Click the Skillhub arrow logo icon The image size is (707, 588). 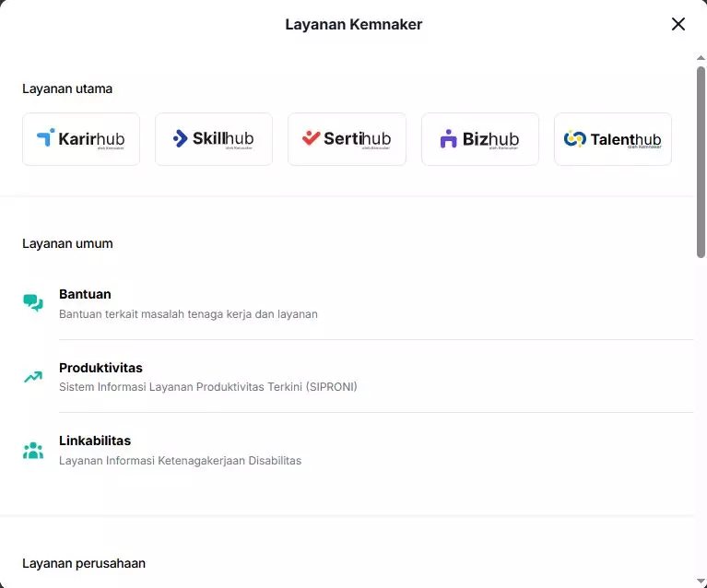tap(180, 138)
